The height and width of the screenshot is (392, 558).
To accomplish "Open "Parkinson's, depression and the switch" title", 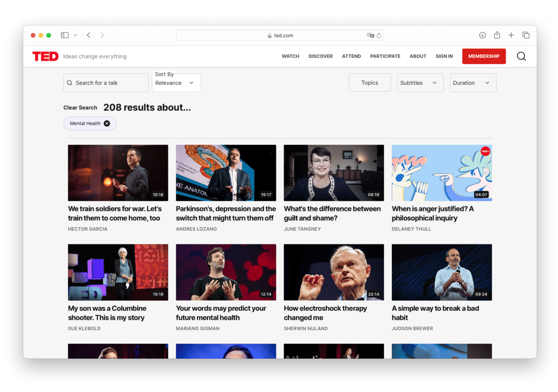I will (226, 214).
